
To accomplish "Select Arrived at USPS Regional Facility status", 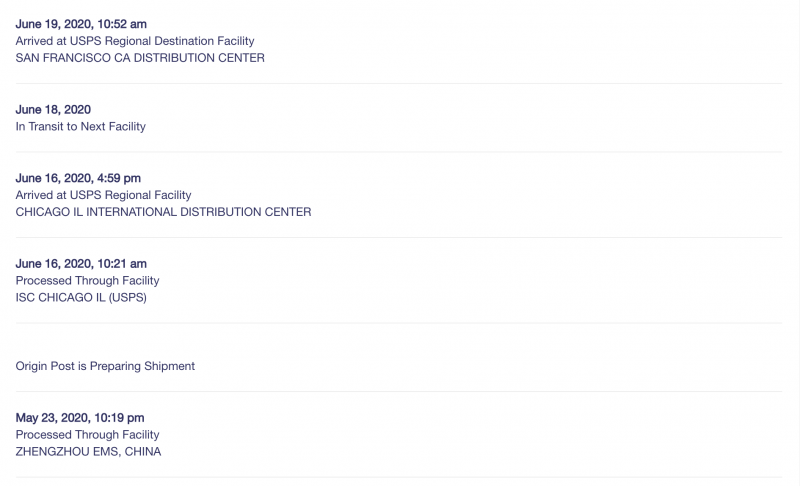I will (x=104, y=195).
